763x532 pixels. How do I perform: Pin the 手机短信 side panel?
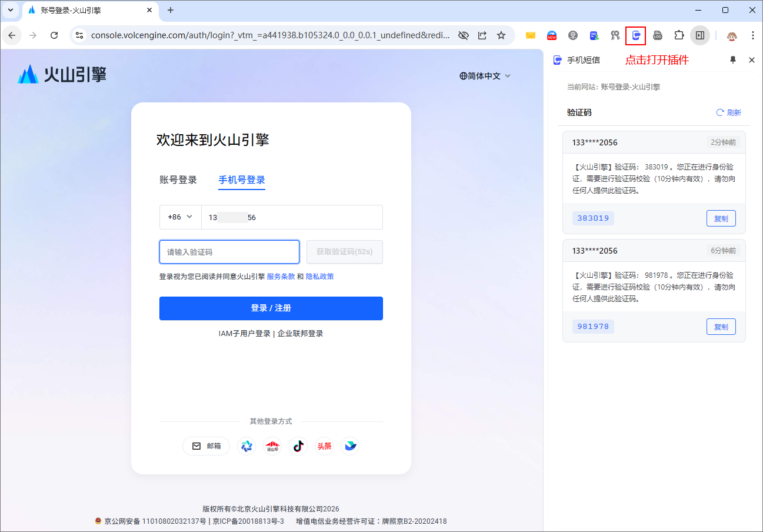[733, 60]
